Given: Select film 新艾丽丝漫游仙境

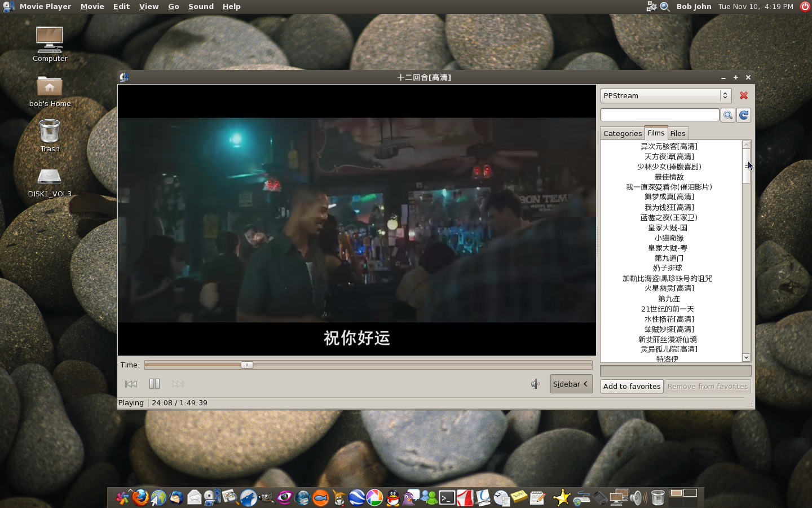Looking at the screenshot, I should point(668,339).
